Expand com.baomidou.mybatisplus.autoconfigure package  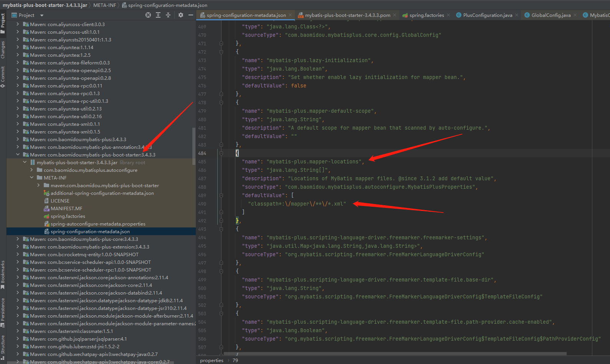[x=32, y=170]
